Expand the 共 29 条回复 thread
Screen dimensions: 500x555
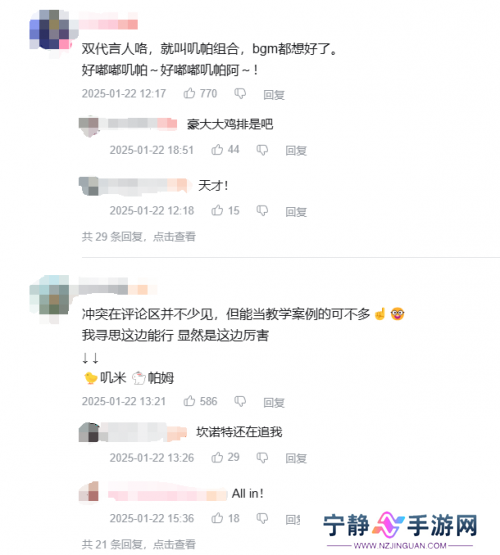point(139,236)
